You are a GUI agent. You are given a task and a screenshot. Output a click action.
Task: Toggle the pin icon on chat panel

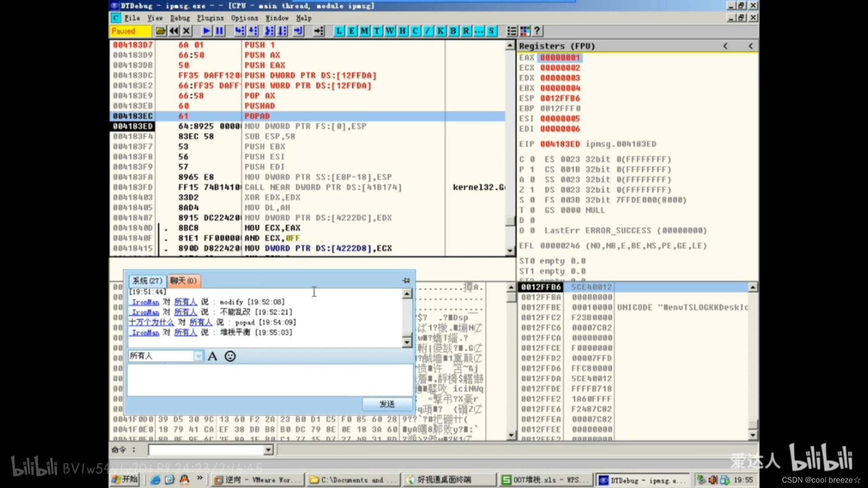pos(406,281)
